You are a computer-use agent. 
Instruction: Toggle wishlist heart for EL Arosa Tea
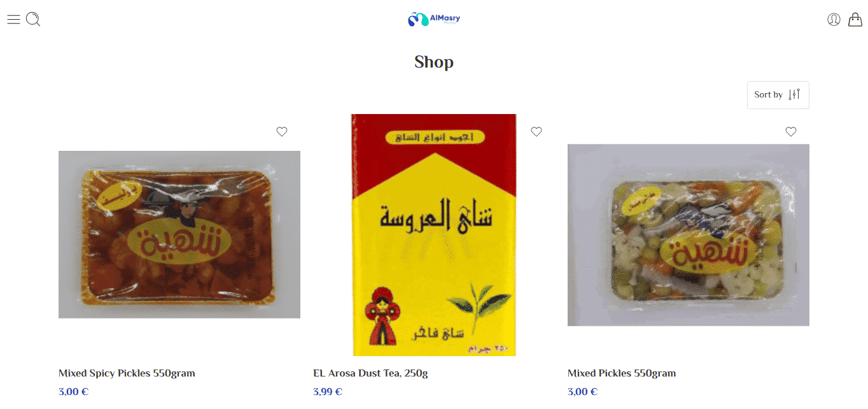[536, 132]
